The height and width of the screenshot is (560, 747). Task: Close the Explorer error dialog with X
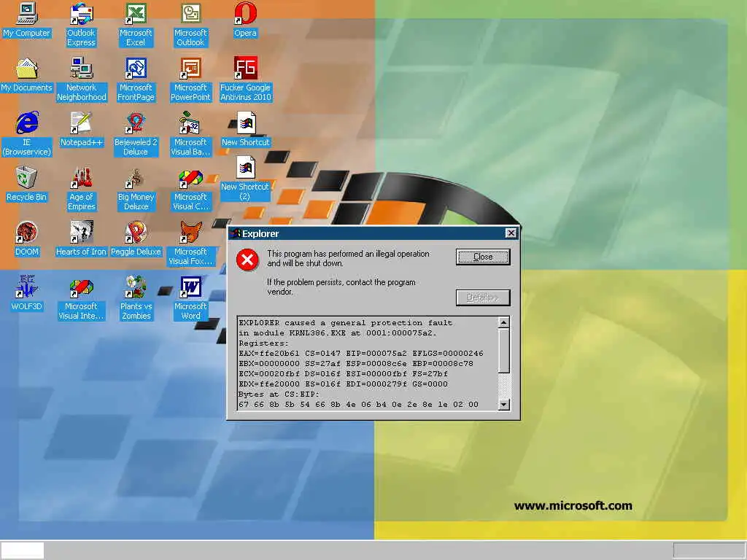511,233
